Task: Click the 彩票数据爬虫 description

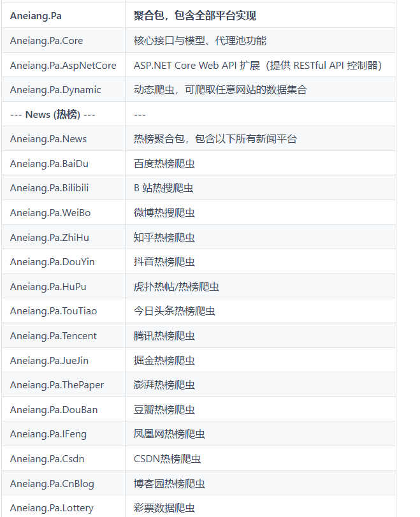Action: click(x=164, y=508)
